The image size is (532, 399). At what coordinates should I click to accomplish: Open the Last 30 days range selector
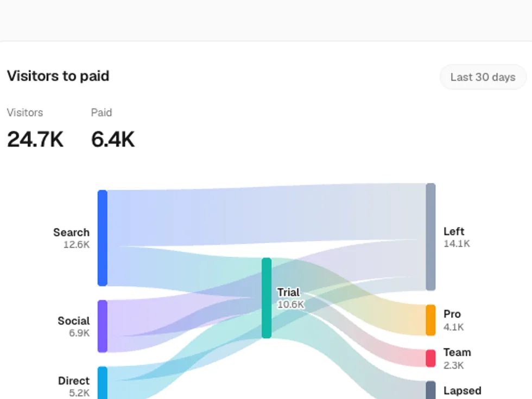pos(483,77)
